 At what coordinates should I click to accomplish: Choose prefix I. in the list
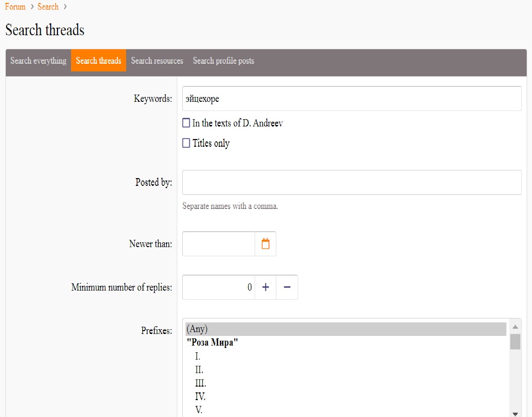[346, 356]
